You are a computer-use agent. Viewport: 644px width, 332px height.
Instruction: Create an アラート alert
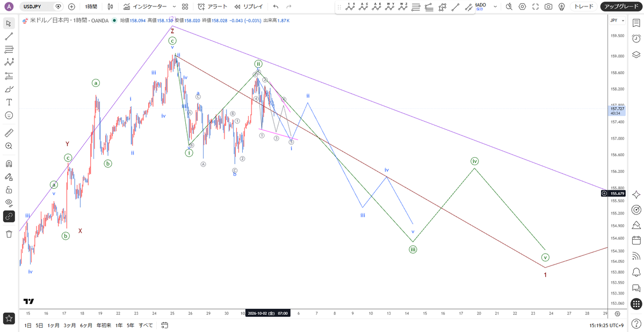[212, 6]
